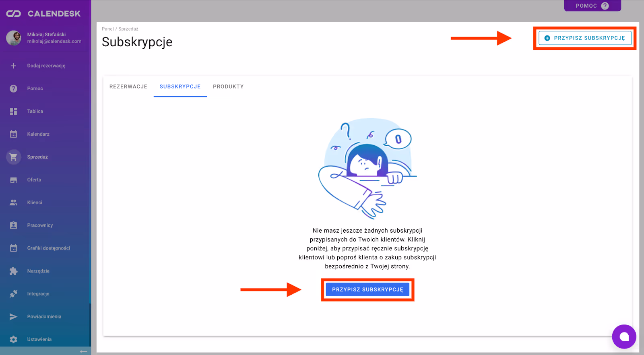Open the Pracownicy badge icon
The height and width of the screenshot is (355, 644).
pos(13,225)
